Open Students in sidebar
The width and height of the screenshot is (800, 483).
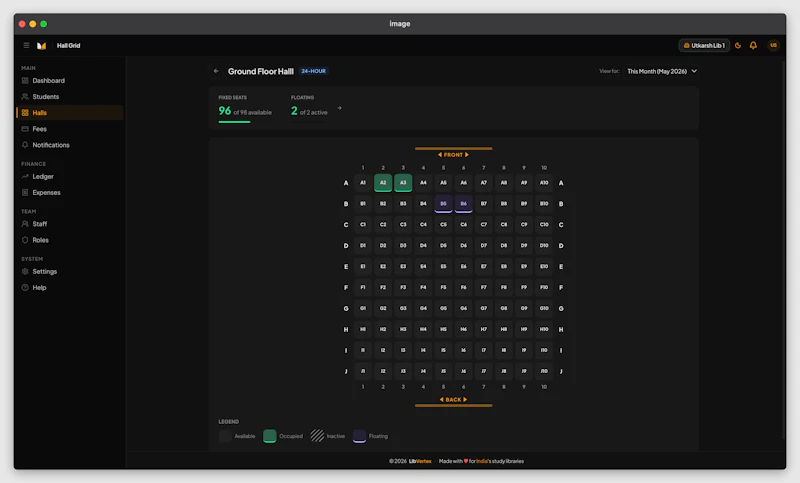point(70,96)
